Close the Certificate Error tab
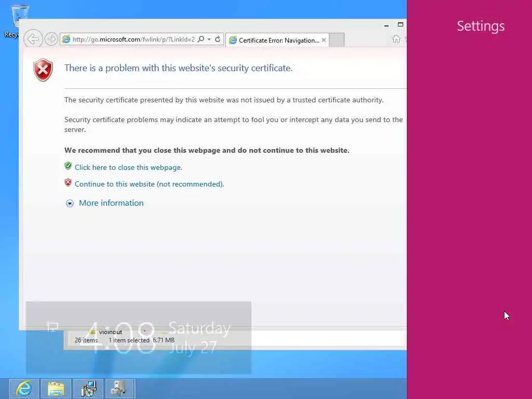The height and width of the screenshot is (399, 532). click(324, 40)
